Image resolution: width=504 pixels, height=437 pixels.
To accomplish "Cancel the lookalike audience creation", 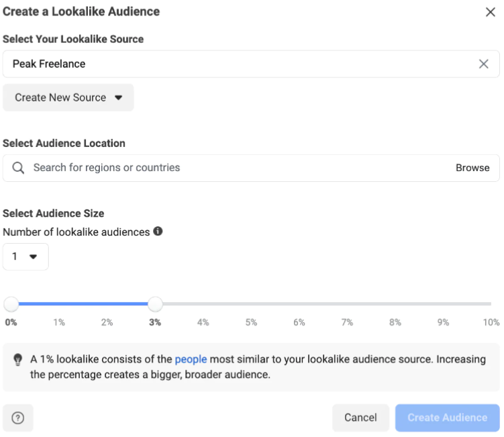I will point(360,418).
